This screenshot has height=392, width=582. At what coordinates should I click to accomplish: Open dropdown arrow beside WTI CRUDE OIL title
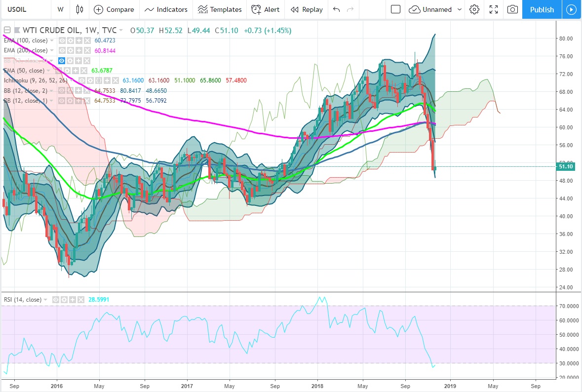[121, 31]
